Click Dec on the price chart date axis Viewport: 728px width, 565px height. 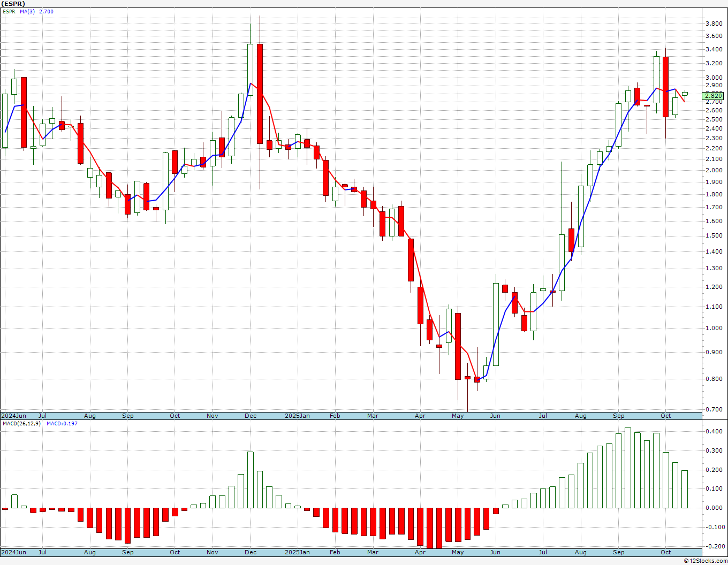click(251, 416)
